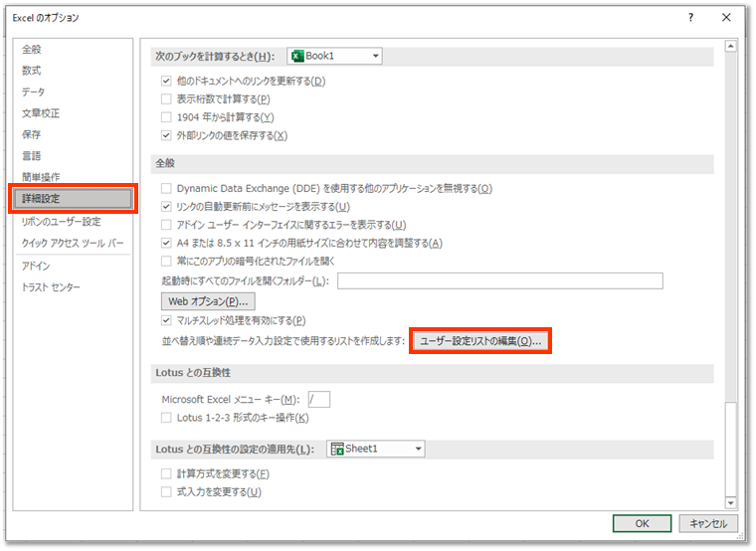Open the Book1 workbook dropdown
The width and height of the screenshot is (756, 551).
[334, 56]
